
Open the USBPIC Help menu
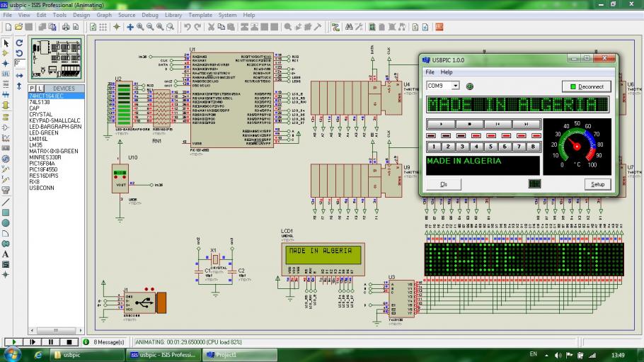pos(447,72)
